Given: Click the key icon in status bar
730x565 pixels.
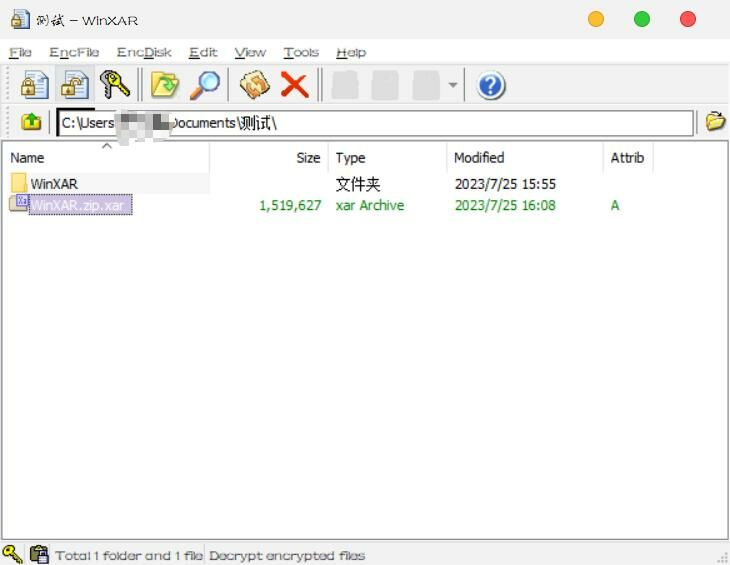Looking at the screenshot, I should [12, 554].
